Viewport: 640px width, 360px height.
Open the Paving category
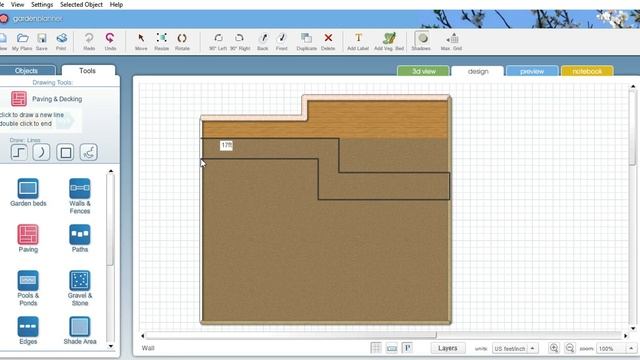click(28, 235)
